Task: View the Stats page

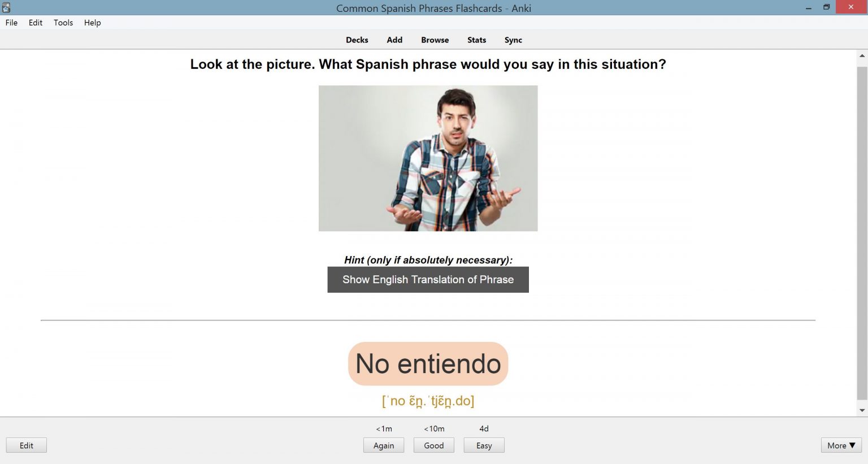Action: pos(476,40)
